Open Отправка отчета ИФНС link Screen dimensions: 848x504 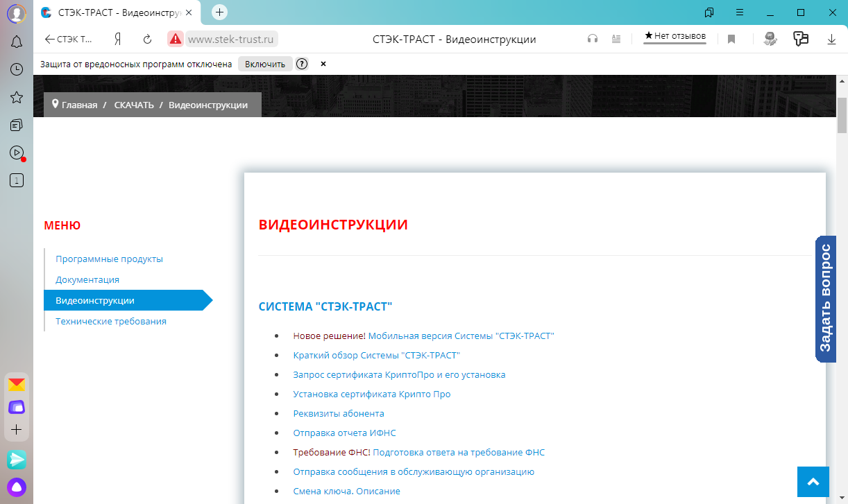[344, 433]
